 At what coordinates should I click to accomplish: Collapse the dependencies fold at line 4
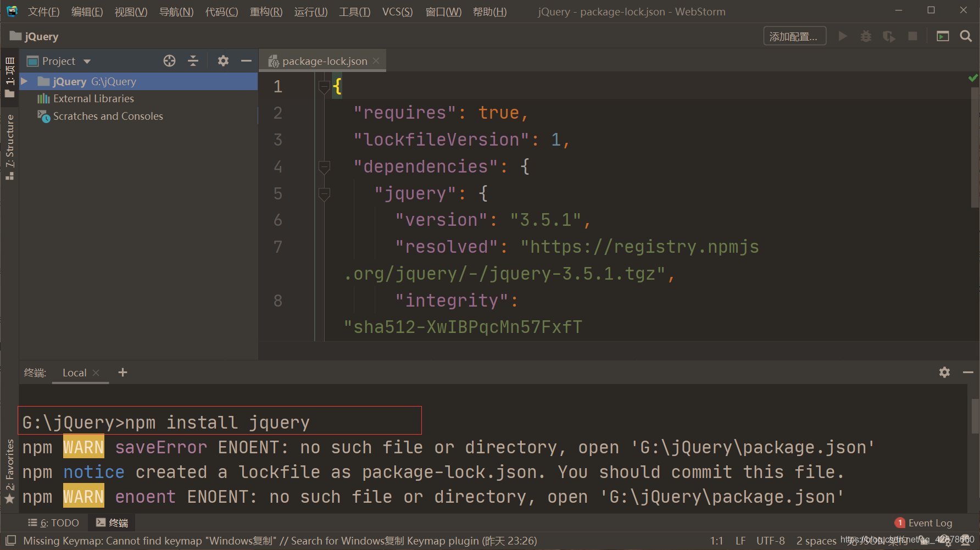(x=324, y=166)
